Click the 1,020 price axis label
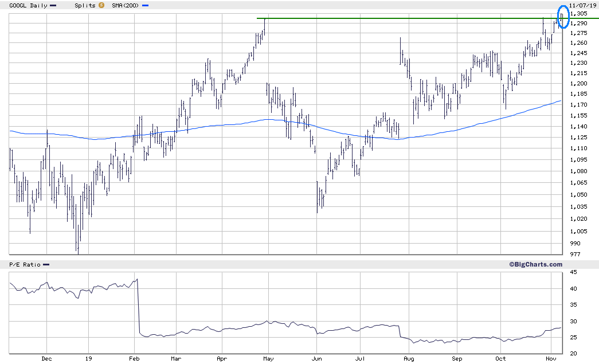The height and width of the screenshot is (364, 599). (x=579, y=219)
